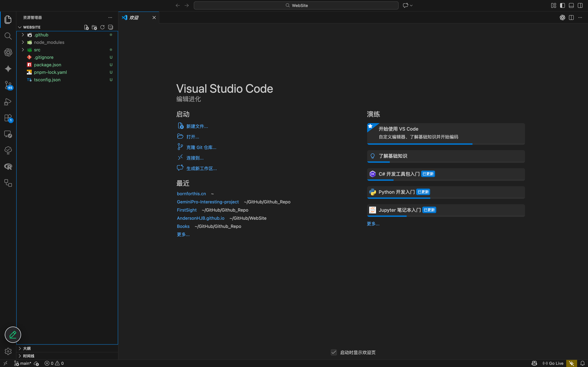
Task: Open the Source Control view with 45 badge
Action: point(8,85)
